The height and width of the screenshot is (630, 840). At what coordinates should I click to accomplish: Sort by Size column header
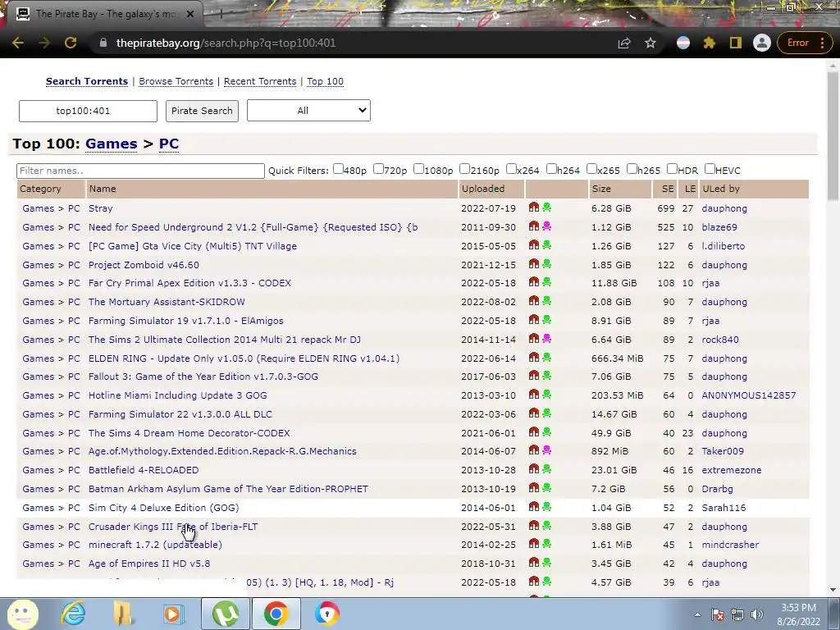601,189
